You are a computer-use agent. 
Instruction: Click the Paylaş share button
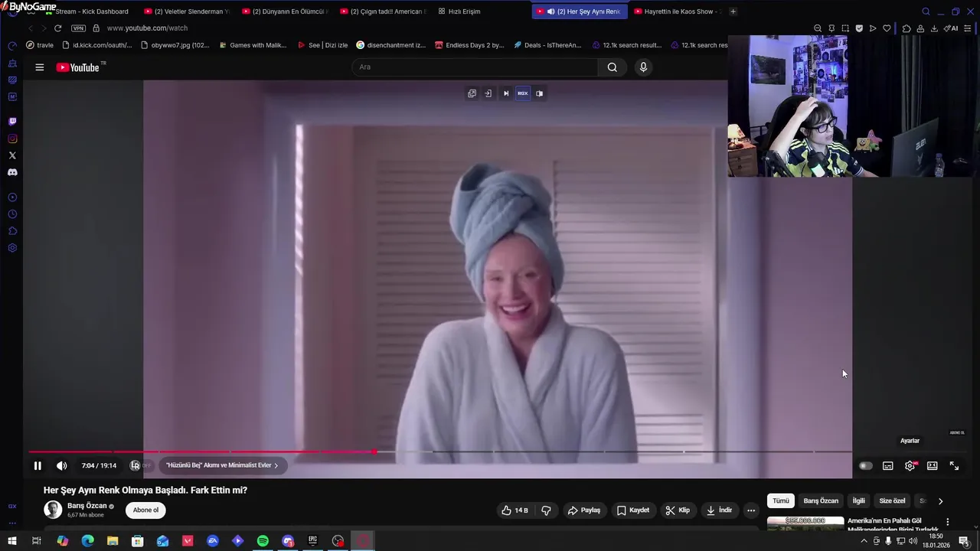[x=583, y=510]
